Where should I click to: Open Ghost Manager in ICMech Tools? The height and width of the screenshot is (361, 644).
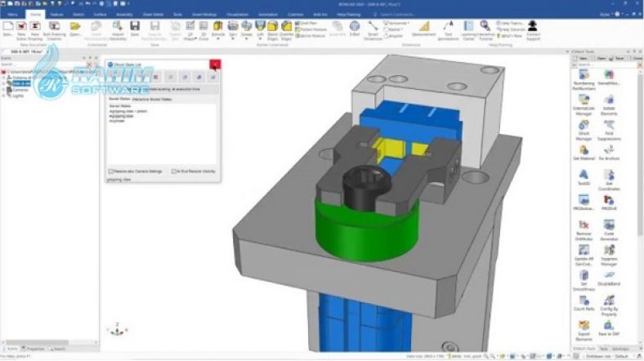584,131
